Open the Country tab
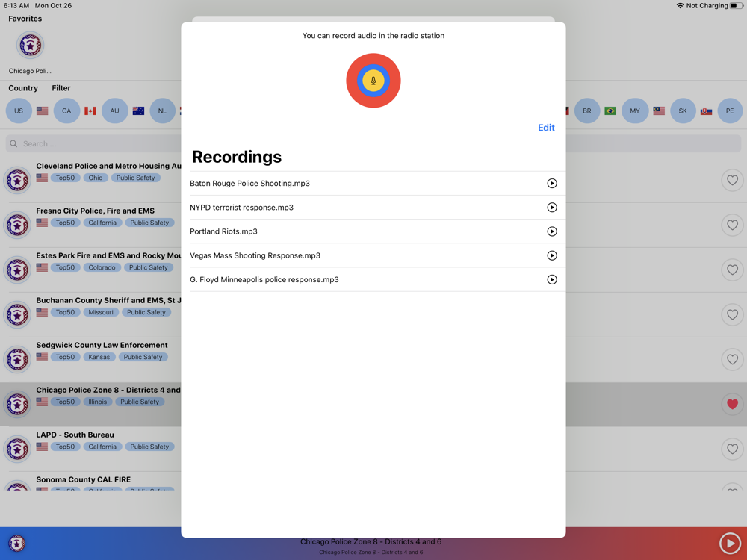747x560 pixels. pos(23,88)
